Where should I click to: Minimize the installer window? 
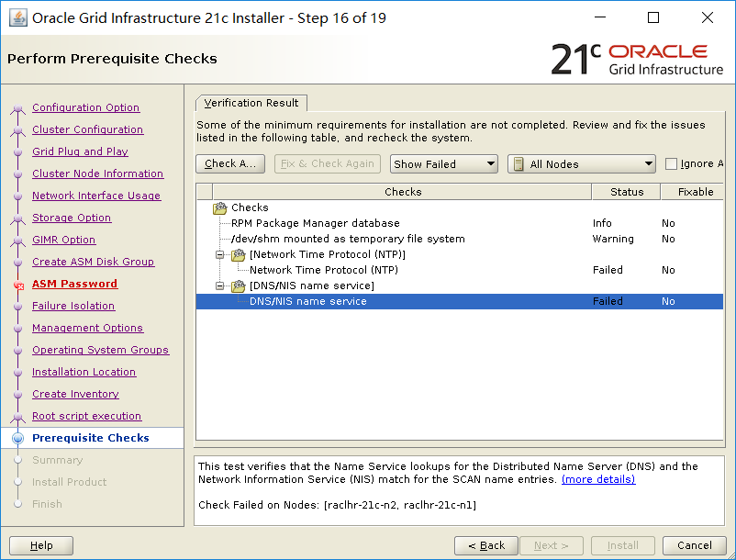tap(600, 17)
